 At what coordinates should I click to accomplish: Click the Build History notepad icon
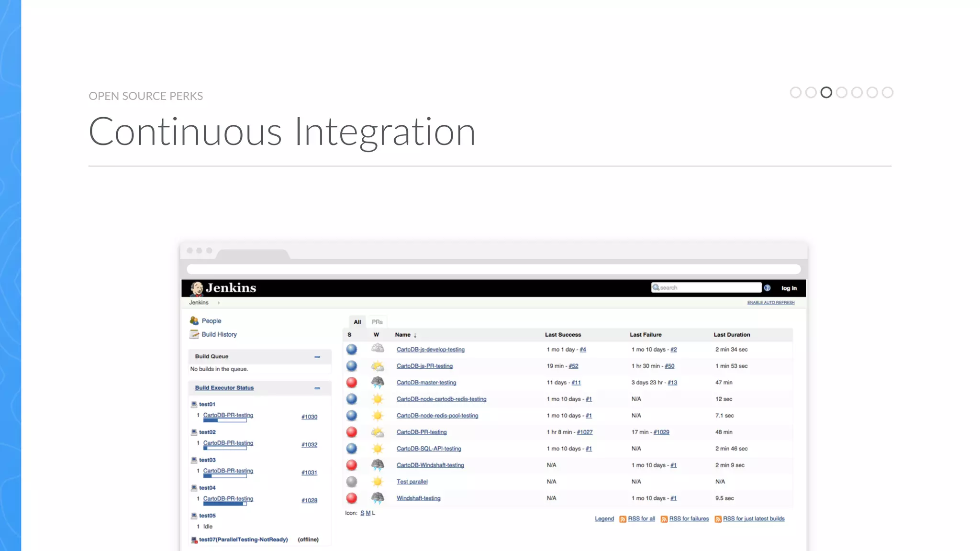pyautogui.click(x=194, y=334)
